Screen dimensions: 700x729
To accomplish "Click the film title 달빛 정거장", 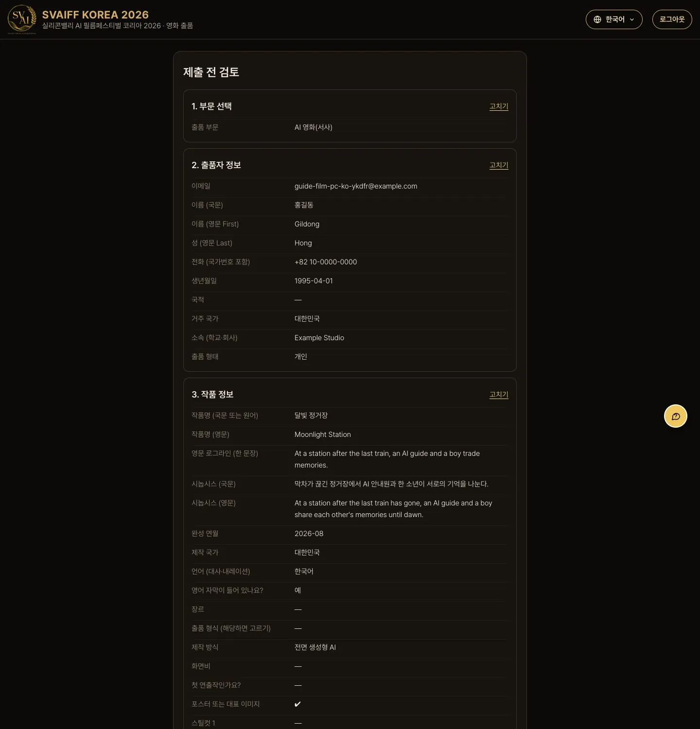I will point(311,416).
